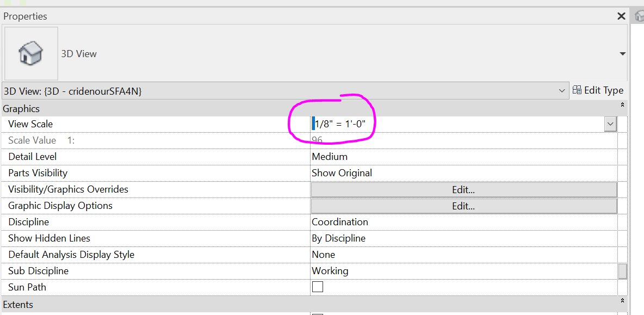Click the Discipline property label

coord(29,222)
